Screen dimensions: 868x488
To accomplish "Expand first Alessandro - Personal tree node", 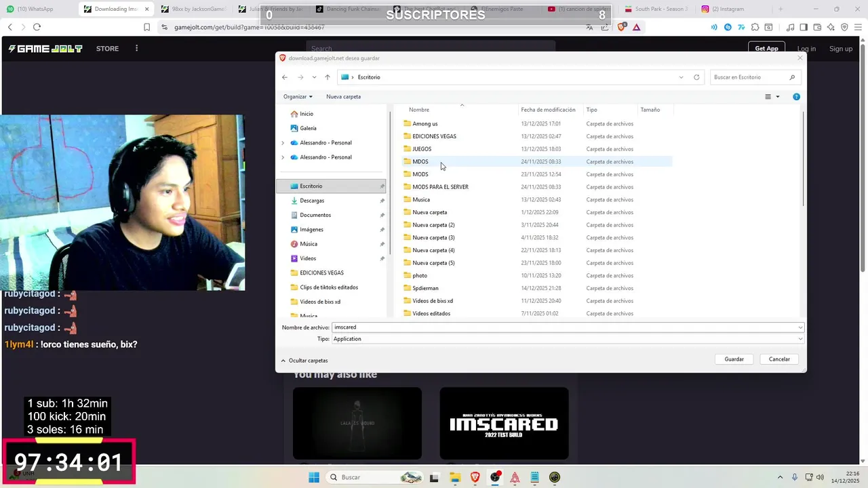I will pos(283,143).
